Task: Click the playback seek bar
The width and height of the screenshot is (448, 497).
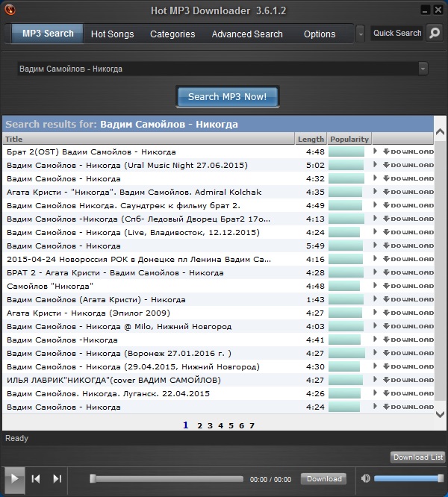Action: 167,478
